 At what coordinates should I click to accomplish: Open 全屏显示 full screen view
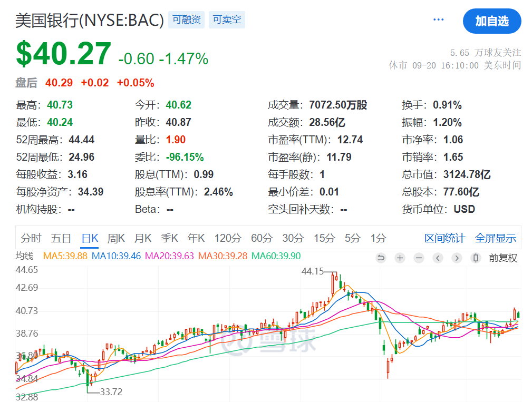[496, 238]
